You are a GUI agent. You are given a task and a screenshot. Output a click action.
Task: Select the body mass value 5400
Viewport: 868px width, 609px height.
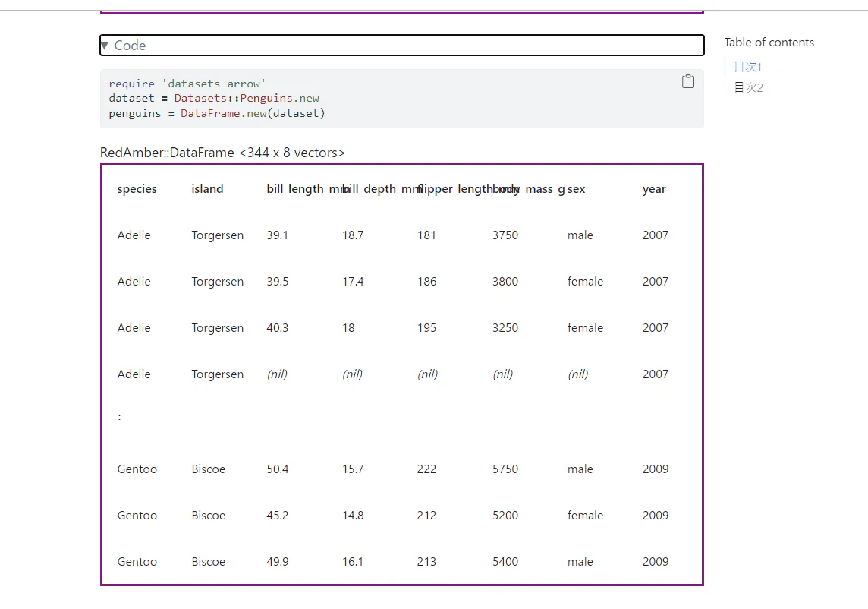(x=505, y=562)
